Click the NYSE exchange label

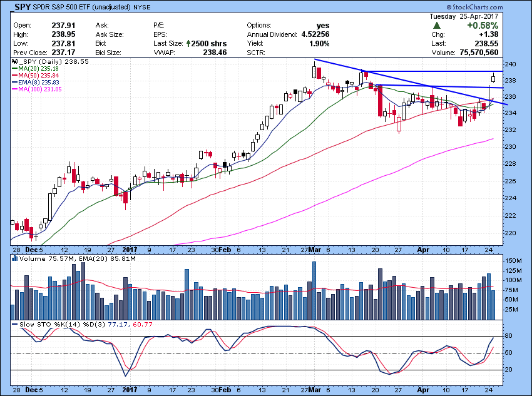[x=142, y=7]
